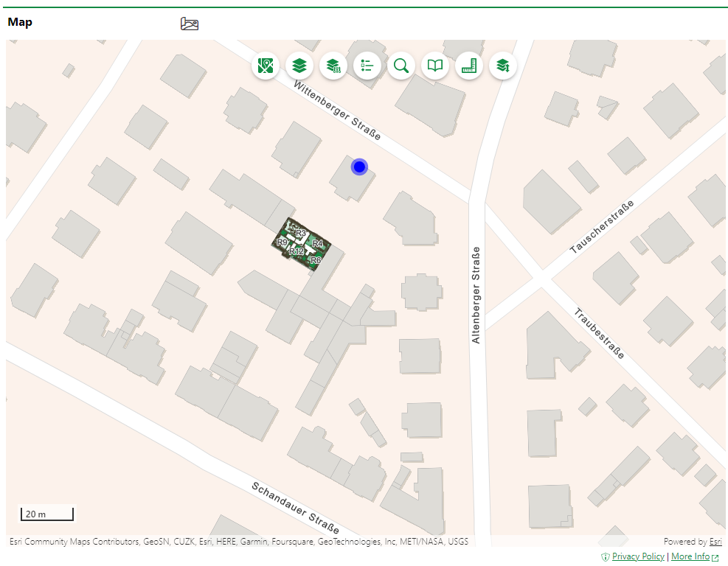Select room R12 on the floor plan
This screenshot has width=728, height=566.
point(297,252)
